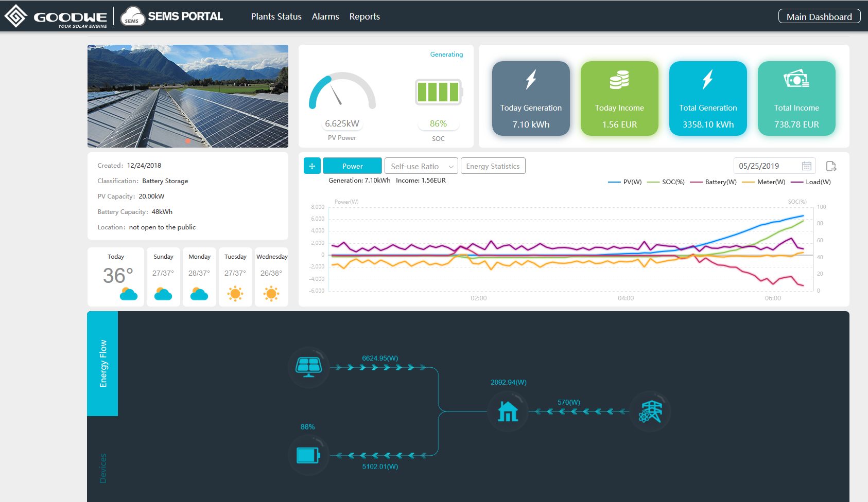Click the "Battery Storage" classification value

pyautogui.click(x=165, y=181)
